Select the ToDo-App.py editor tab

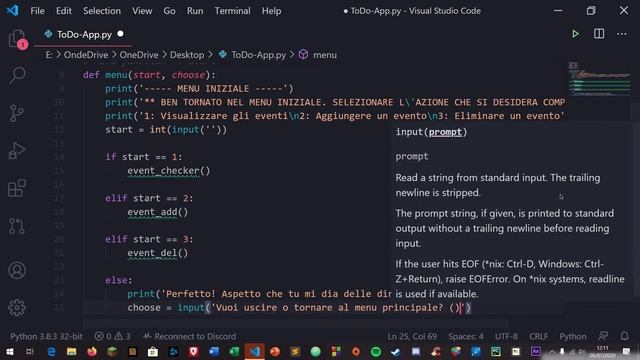coord(83,35)
